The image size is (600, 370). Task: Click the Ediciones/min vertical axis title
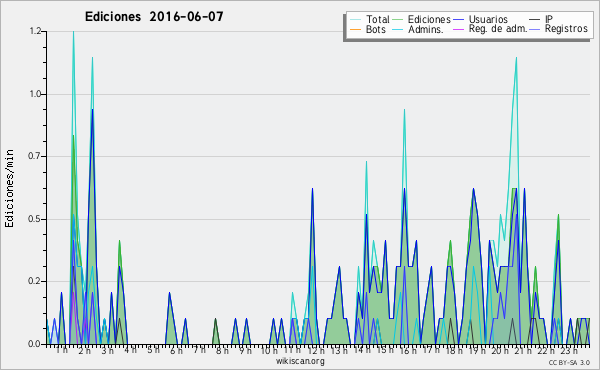point(9,188)
